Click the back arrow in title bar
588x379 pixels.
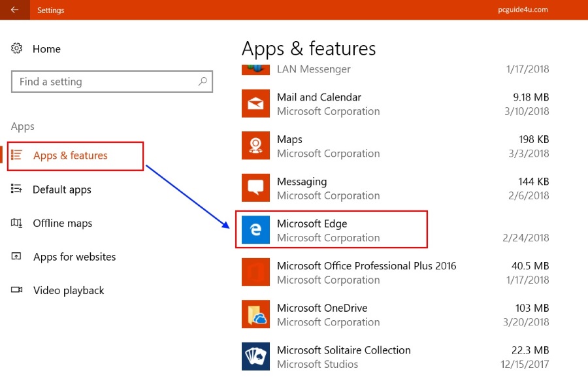pyautogui.click(x=14, y=10)
